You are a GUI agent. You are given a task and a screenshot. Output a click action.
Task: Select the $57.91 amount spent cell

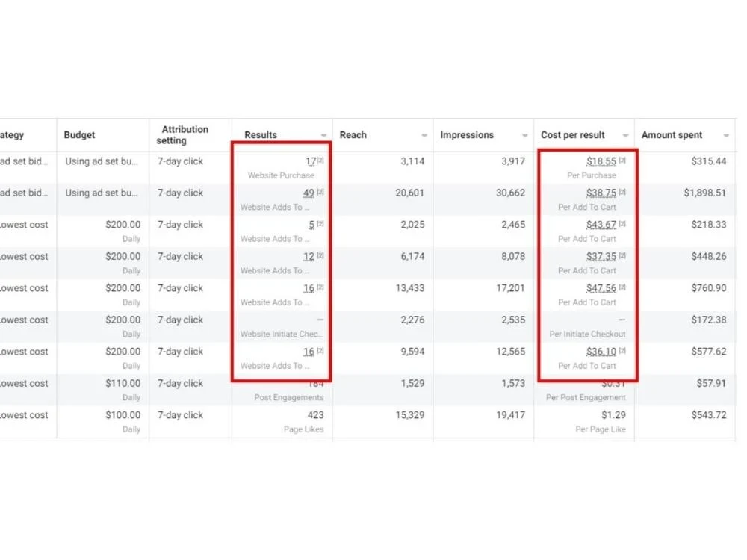pyautogui.click(x=711, y=383)
